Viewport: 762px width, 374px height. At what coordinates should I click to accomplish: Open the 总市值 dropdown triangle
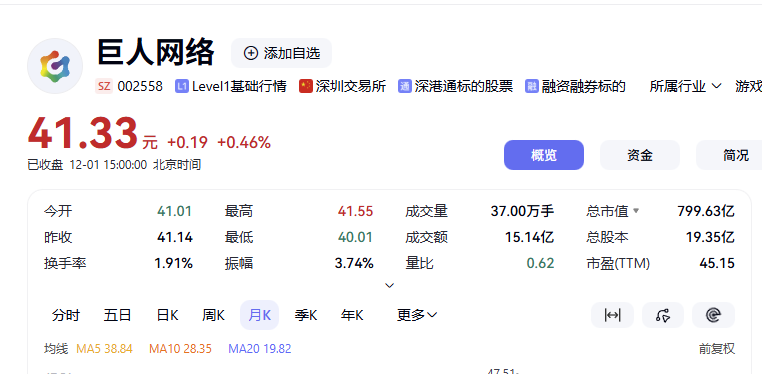636,211
